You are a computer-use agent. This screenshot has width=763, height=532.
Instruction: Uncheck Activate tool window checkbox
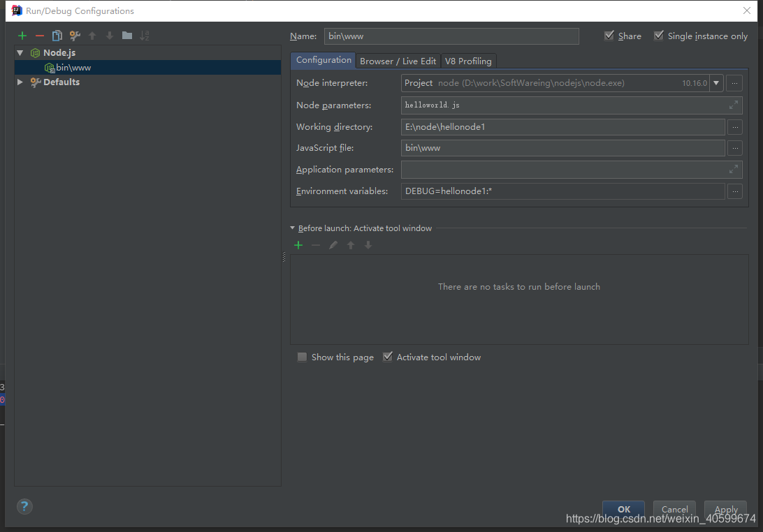coord(387,357)
